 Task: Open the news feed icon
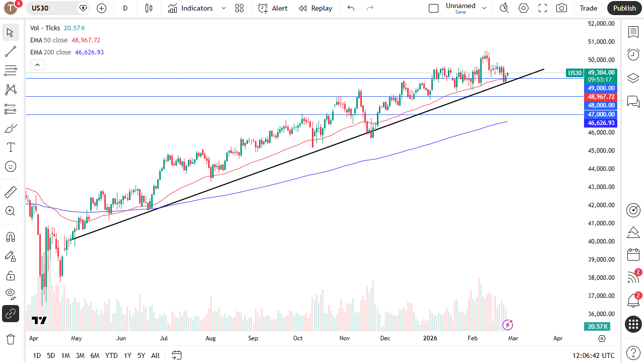click(633, 277)
